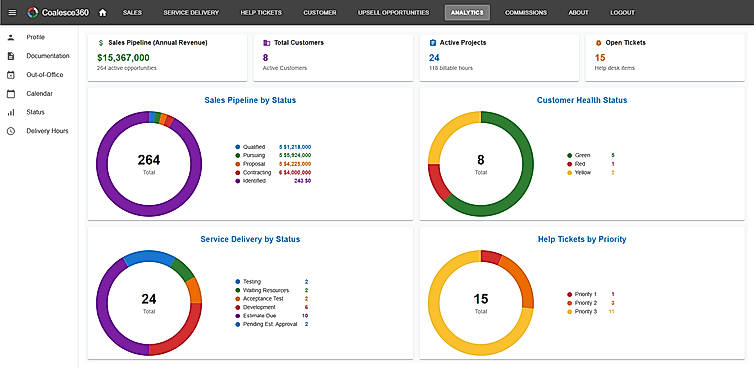Image resolution: width=754 pixels, height=368 pixels.
Task: Open the About page
Action: point(578,13)
